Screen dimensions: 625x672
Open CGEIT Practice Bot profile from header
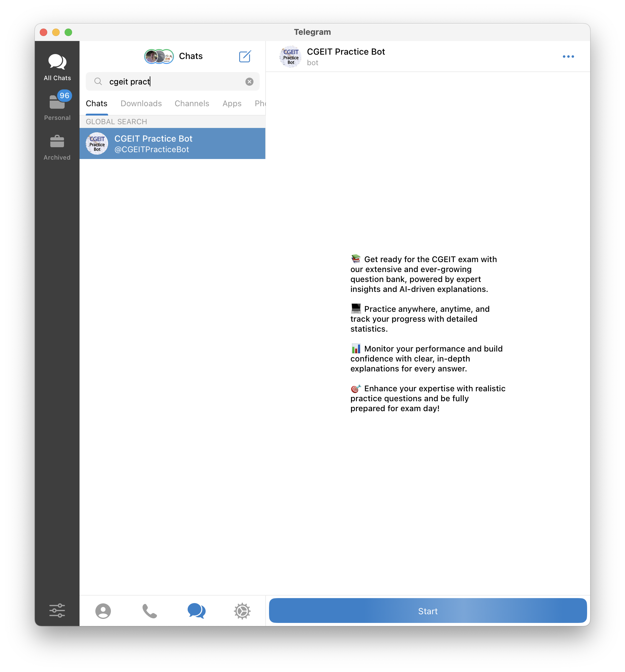pos(345,57)
